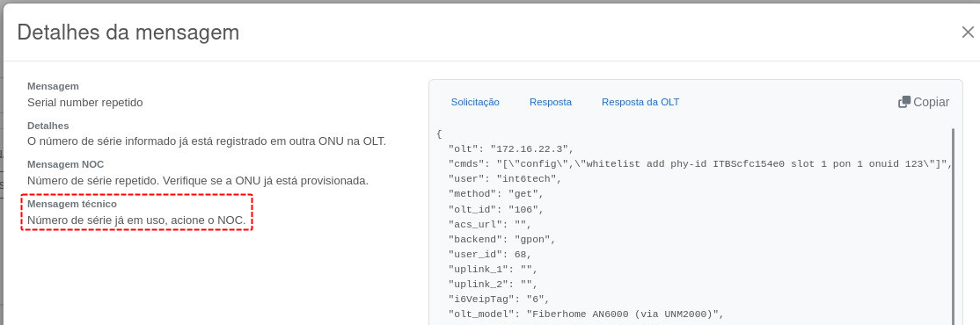Click the "cmds" whitelist add JSON line

[699, 164]
